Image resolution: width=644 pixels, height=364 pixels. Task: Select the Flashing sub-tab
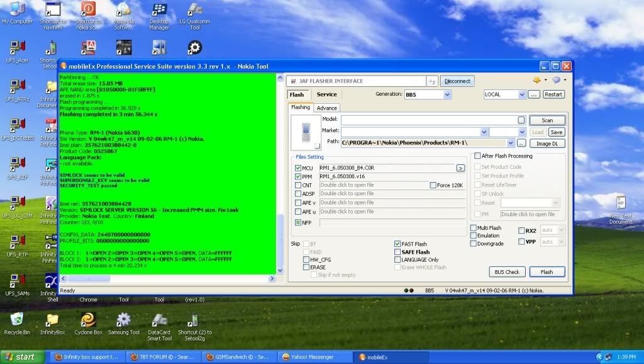(301, 107)
